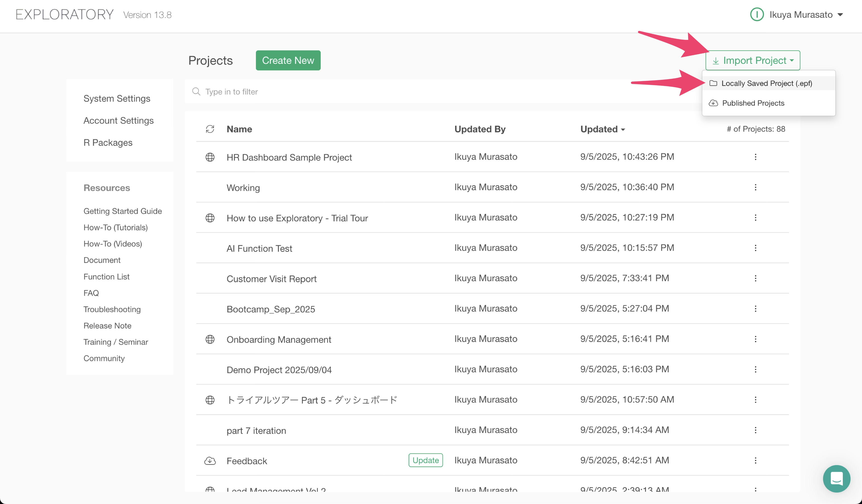Image resolution: width=862 pixels, height=504 pixels.
Task: Click the Updated By column header
Action: (x=480, y=129)
